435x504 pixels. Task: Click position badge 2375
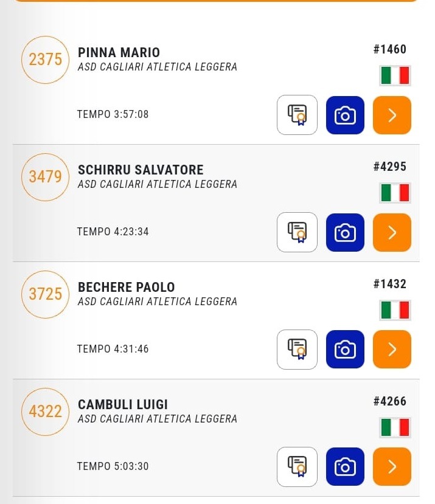click(x=46, y=60)
